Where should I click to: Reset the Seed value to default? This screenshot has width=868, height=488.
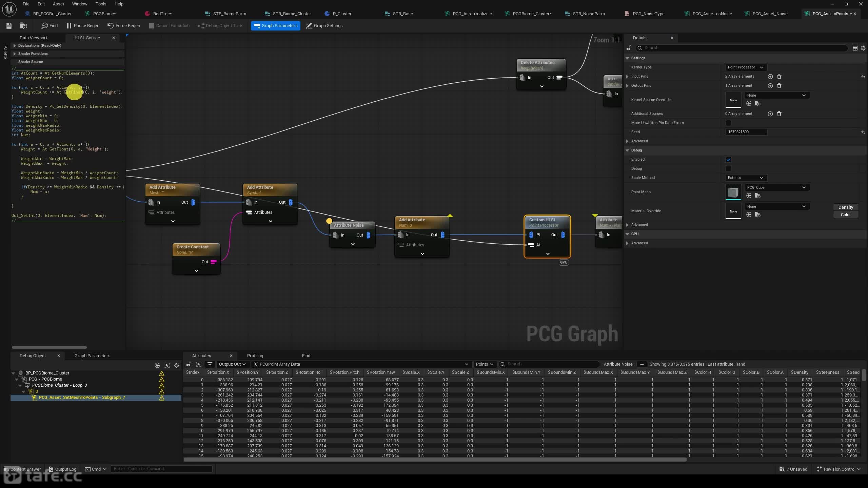(x=863, y=132)
